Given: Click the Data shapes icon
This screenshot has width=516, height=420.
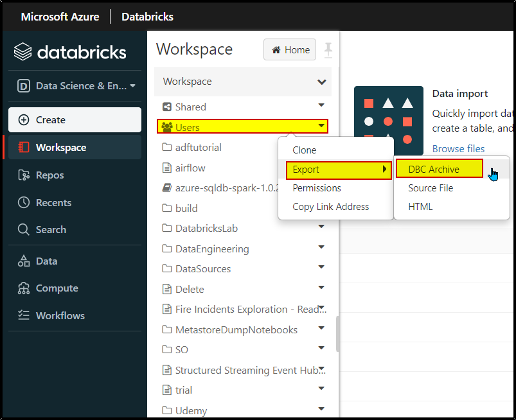Looking at the screenshot, I should tap(24, 261).
